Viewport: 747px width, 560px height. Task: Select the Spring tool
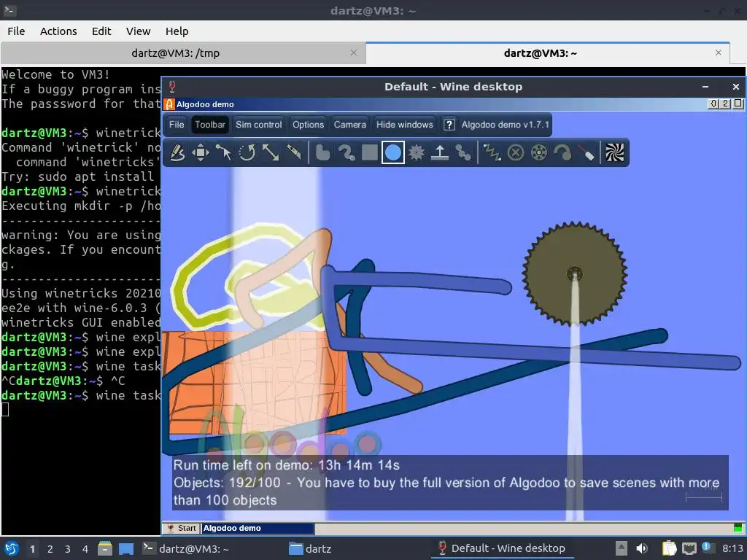(x=492, y=153)
